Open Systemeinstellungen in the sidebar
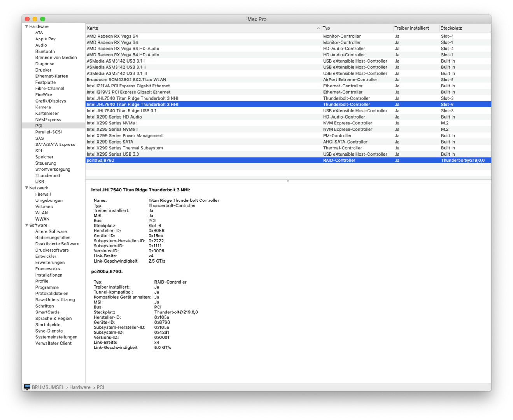 point(56,338)
